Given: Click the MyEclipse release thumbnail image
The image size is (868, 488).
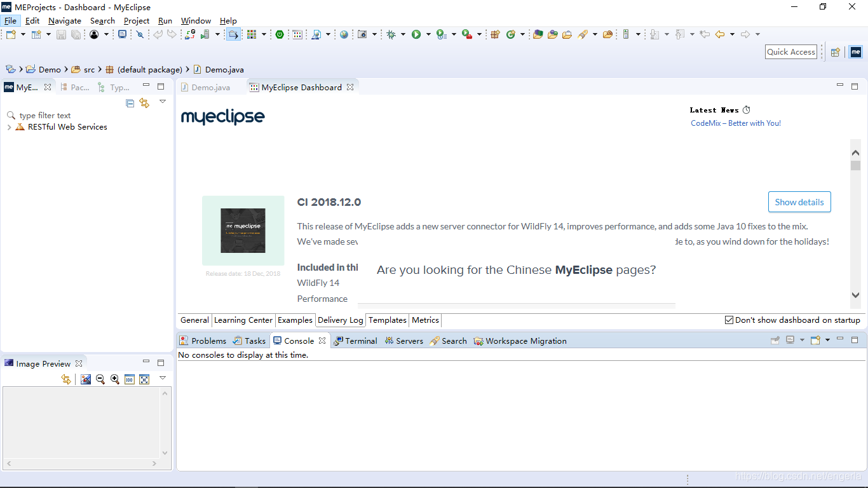Looking at the screenshot, I should tap(243, 230).
